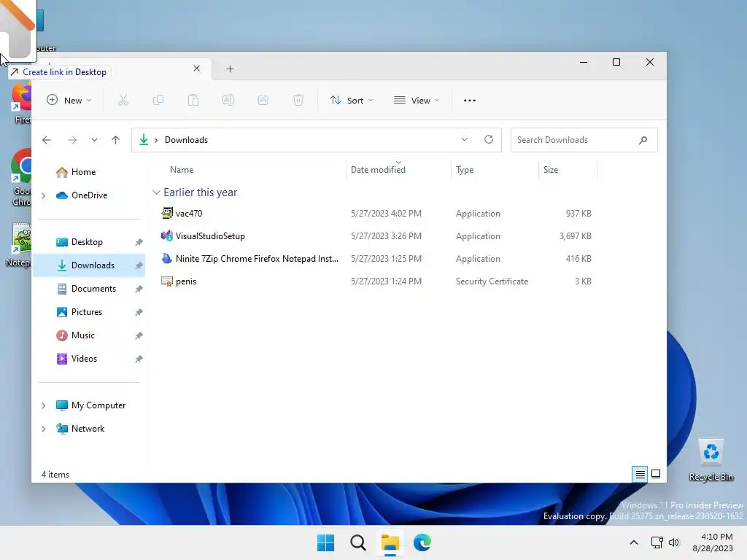Unpin Downloads using its pin icon

[139, 265]
